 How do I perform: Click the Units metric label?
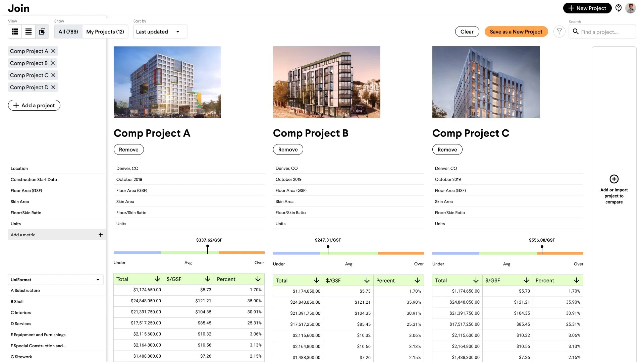pos(15,224)
